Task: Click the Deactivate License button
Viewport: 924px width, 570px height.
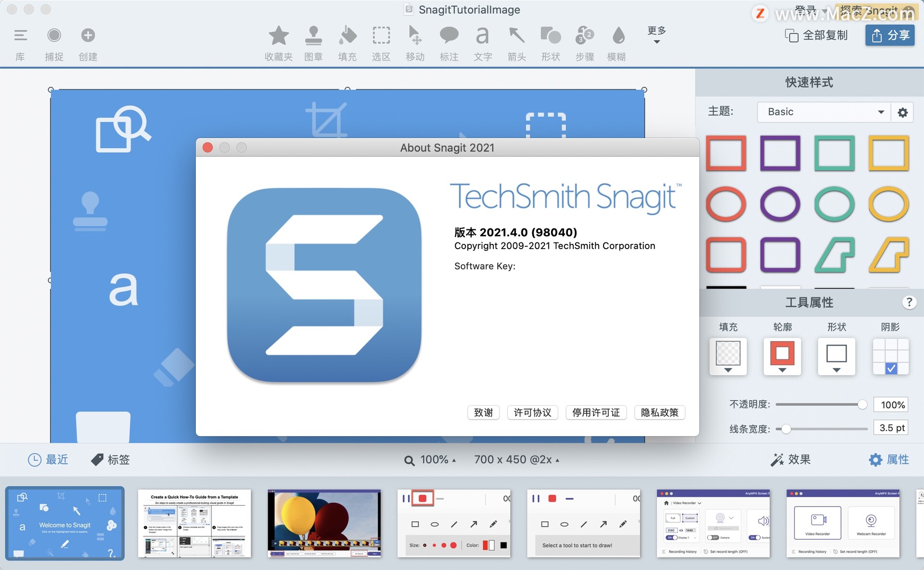Action: 596,412
